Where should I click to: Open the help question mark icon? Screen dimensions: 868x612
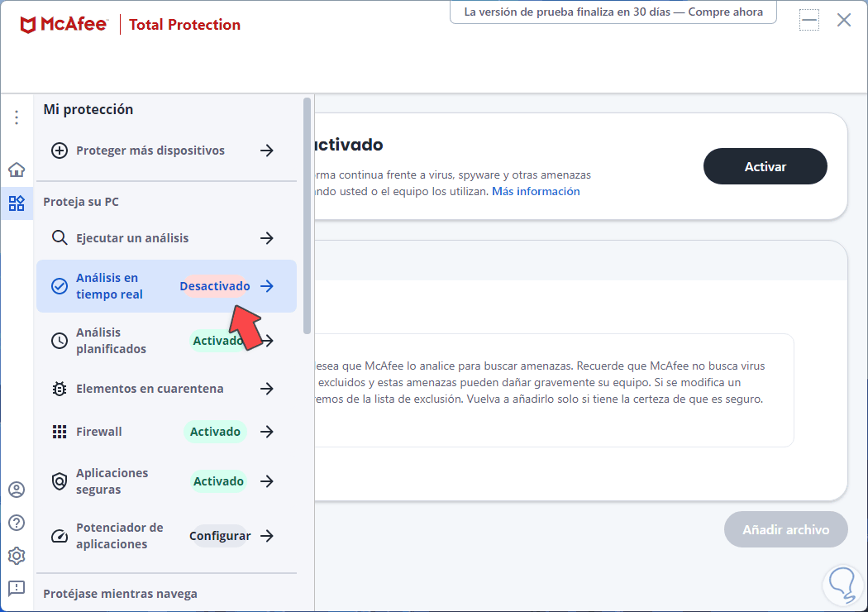17,523
